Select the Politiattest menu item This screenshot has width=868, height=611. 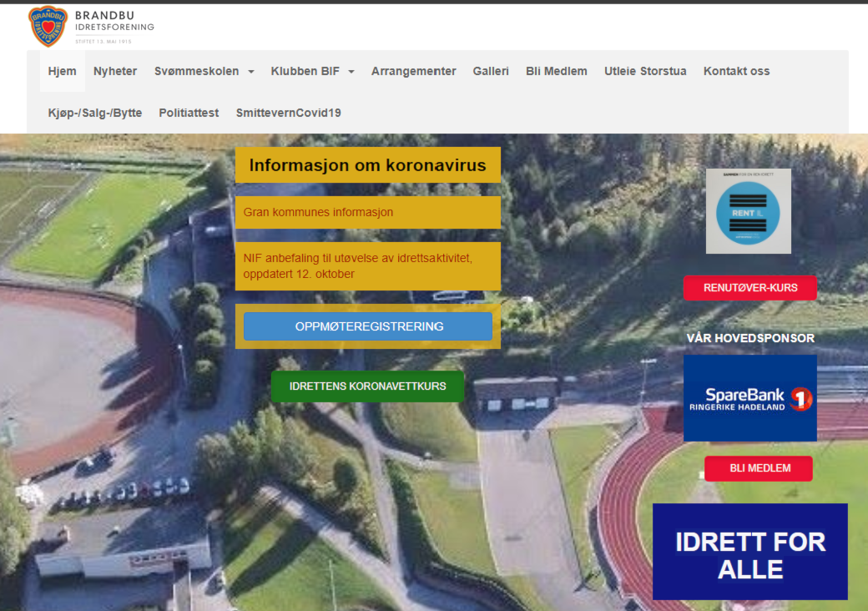click(189, 113)
